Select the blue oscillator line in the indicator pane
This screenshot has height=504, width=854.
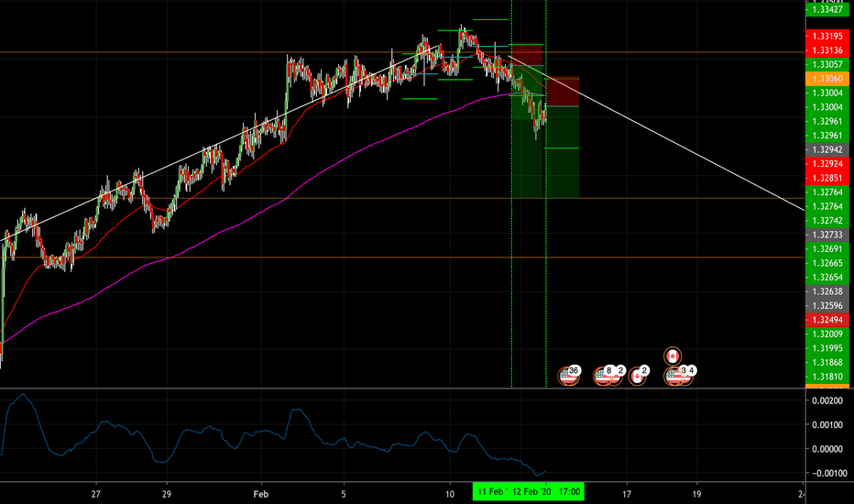click(272, 432)
